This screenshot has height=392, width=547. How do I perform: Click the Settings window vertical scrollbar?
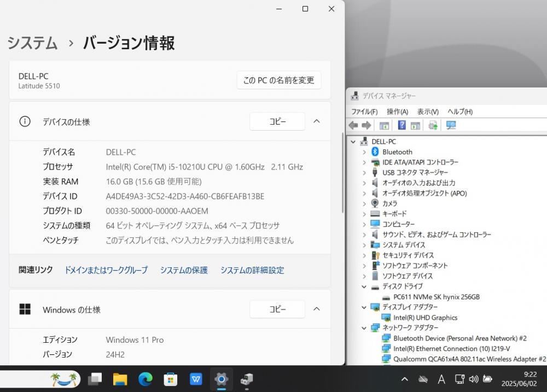[342, 173]
